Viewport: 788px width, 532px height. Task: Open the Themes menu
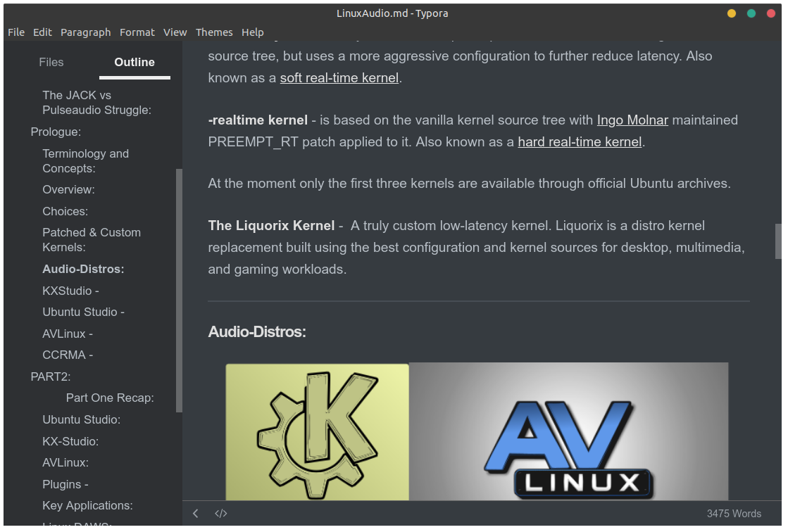tap(215, 32)
